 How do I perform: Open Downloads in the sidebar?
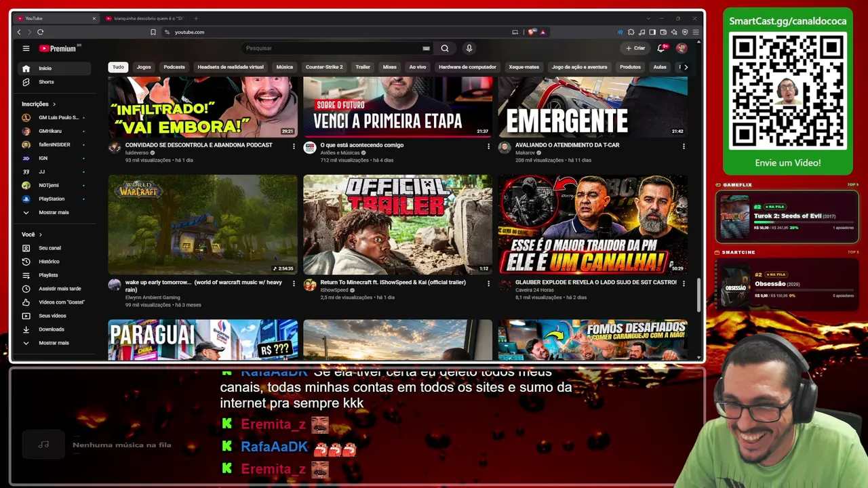(55, 329)
